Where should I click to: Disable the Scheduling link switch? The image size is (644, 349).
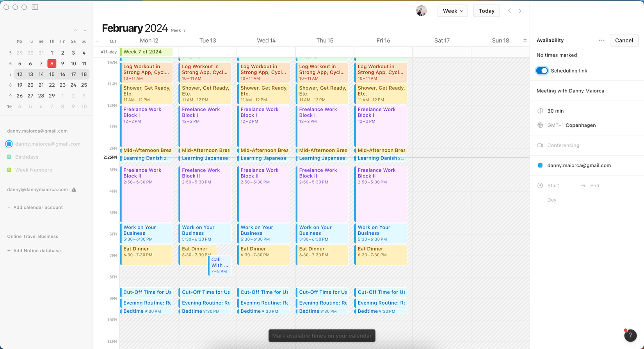(x=542, y=71)
